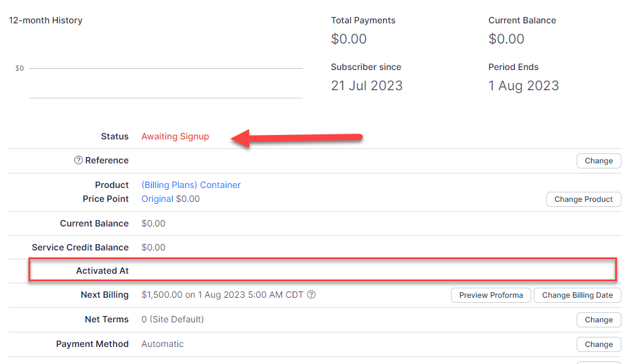This screenshot has height=364, width=629.
Task: Open the Original price point link
Action: (x=157, y=199)
